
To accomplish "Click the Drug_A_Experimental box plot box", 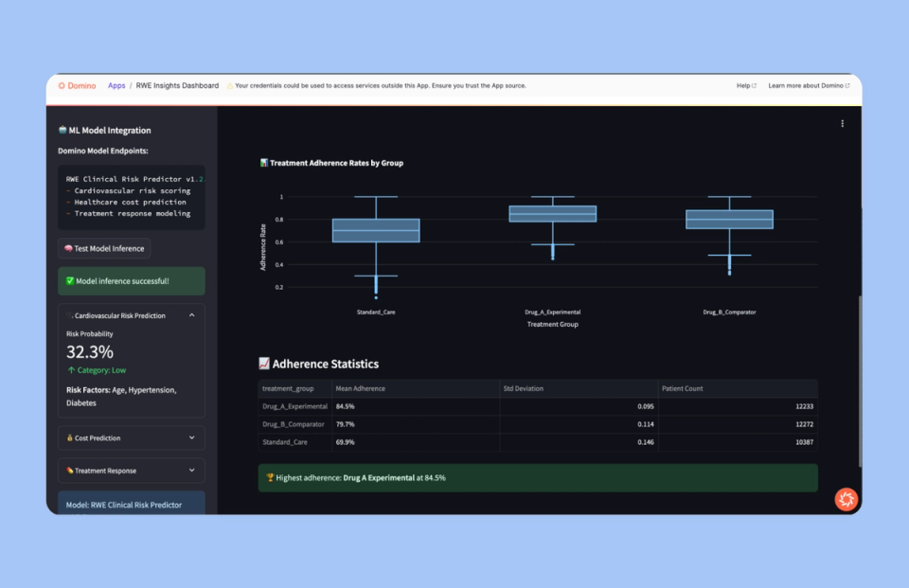I will (x=552, y=213).
